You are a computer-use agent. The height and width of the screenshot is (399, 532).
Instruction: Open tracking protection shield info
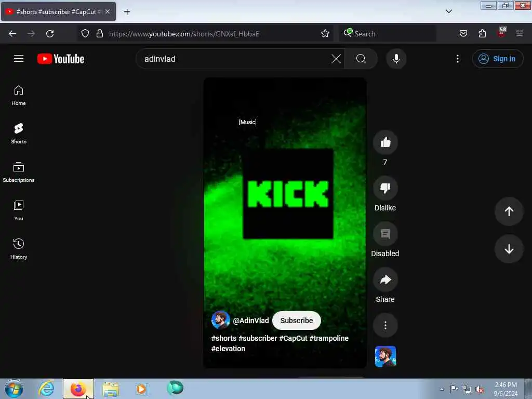(x=85, y=33)
